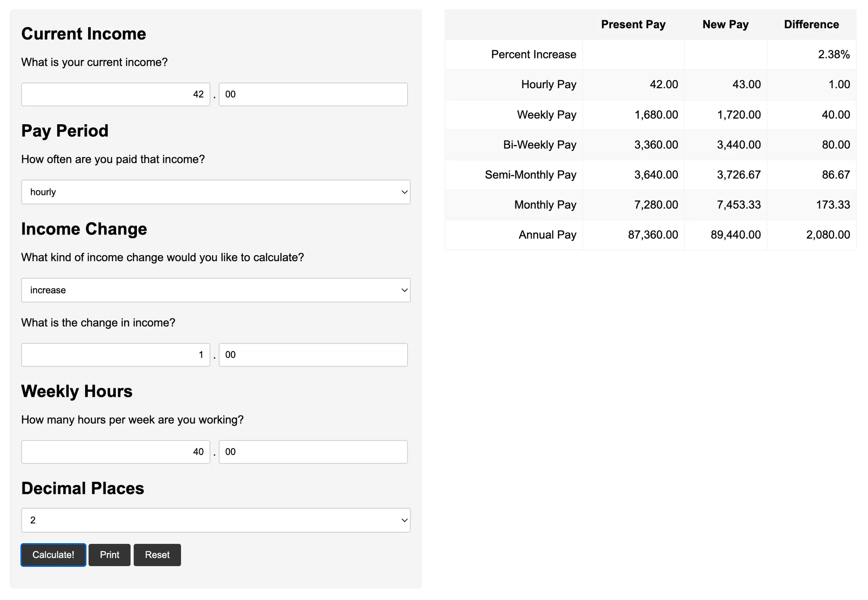Click the weekly hours whole number field
868x600 pixels.
click(x=116, y=452)
